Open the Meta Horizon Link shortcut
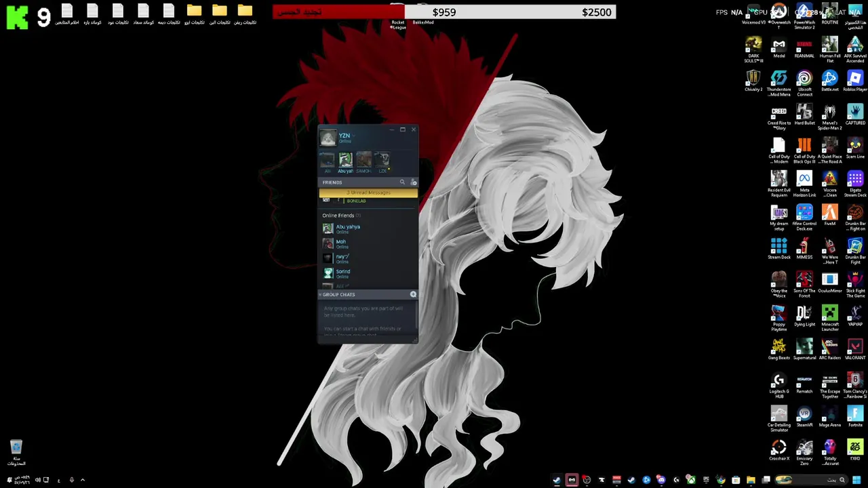The image size is (868, 488). pos(804,184)
